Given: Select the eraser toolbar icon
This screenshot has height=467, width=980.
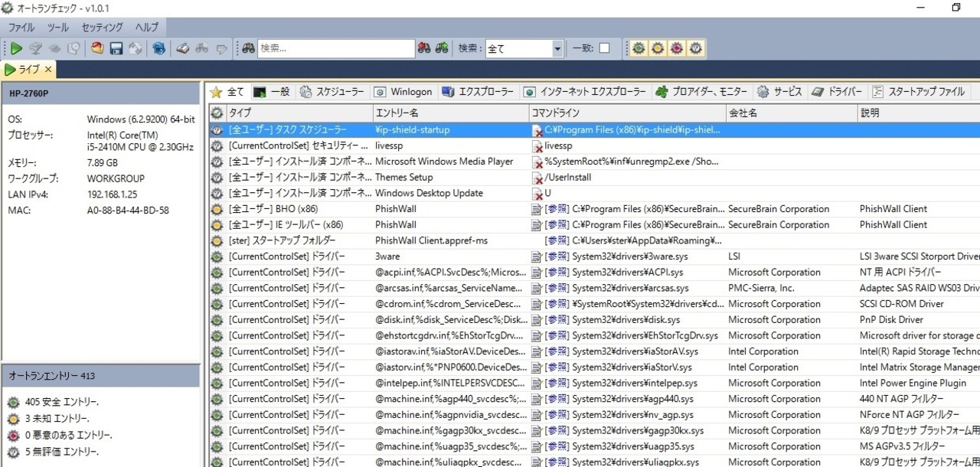Looking at the screenshot, I should [x=182, y=48].
